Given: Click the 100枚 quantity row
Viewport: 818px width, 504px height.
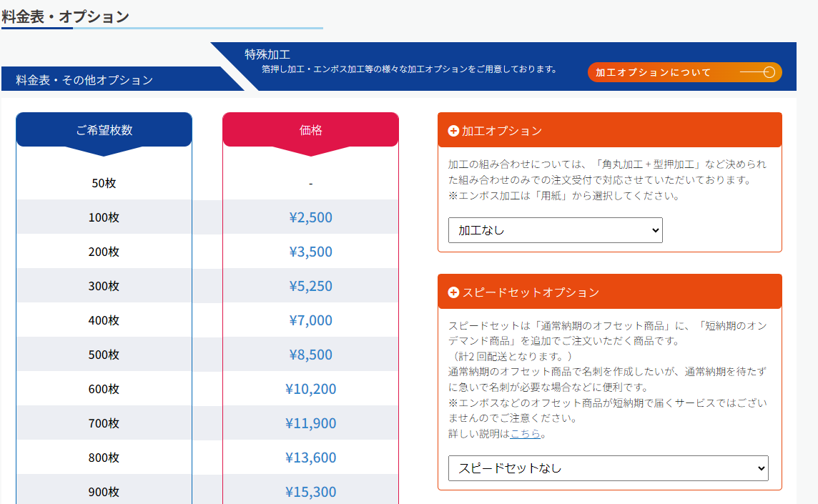Looking at the screenshot, I should click(104, 217).
